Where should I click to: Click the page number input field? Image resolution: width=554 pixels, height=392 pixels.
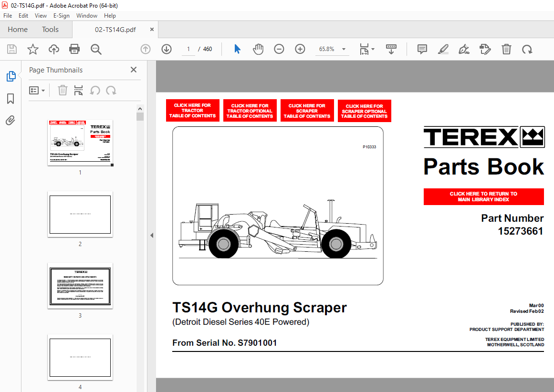[188, 49]
